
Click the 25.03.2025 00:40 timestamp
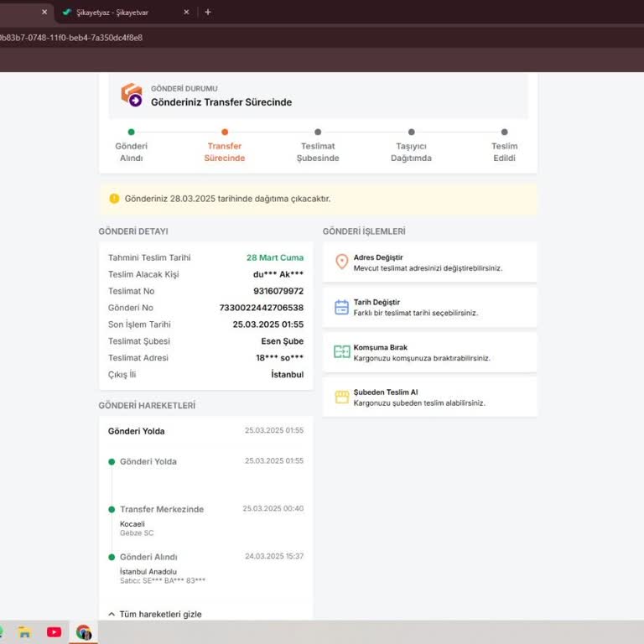pyautogui.click(x=273, y=508)
